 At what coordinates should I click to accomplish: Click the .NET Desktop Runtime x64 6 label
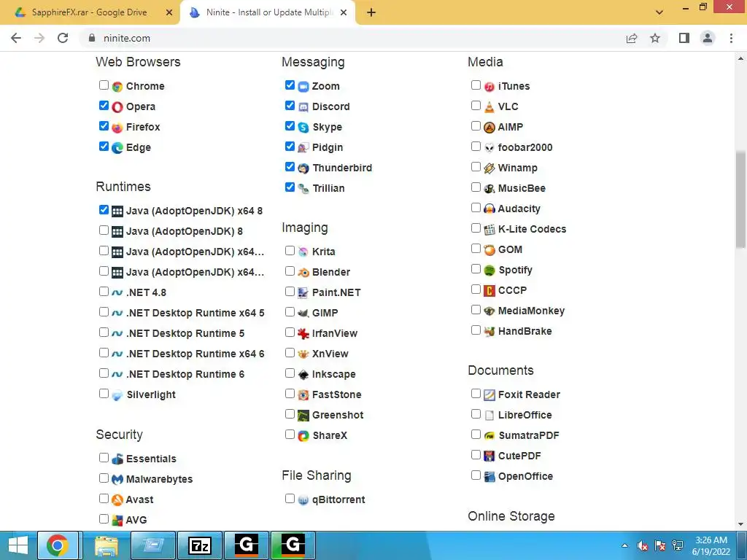point(196,354)
